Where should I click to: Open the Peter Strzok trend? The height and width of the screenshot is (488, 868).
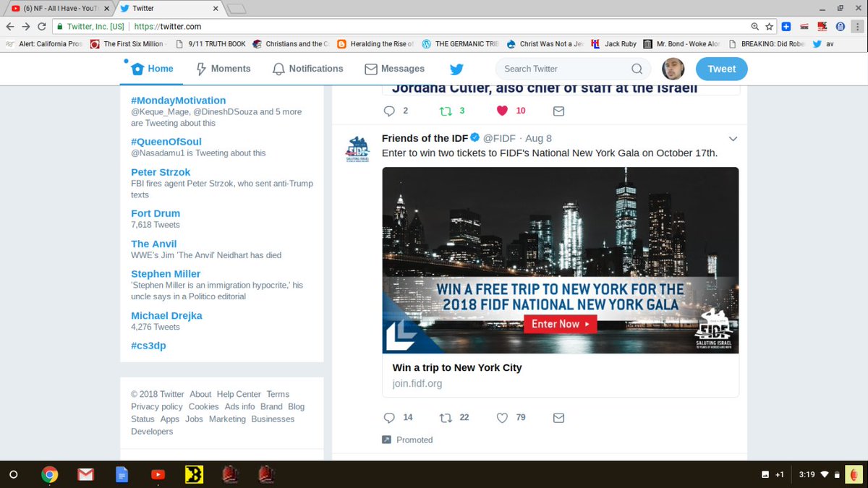(x=161, y=172)
